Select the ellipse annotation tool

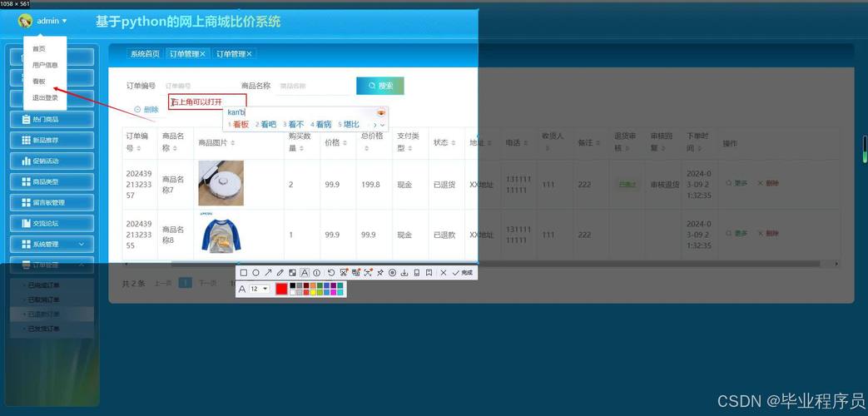[x=255, y=273]
